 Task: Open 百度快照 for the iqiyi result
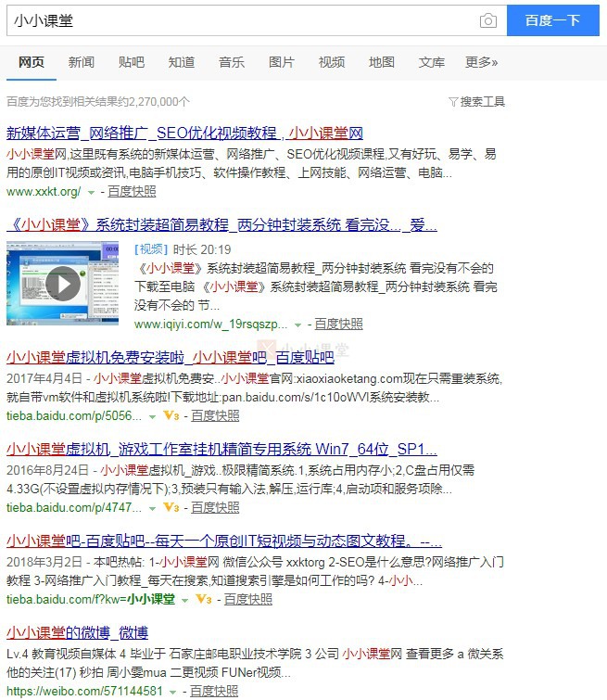tap(338, 325)
